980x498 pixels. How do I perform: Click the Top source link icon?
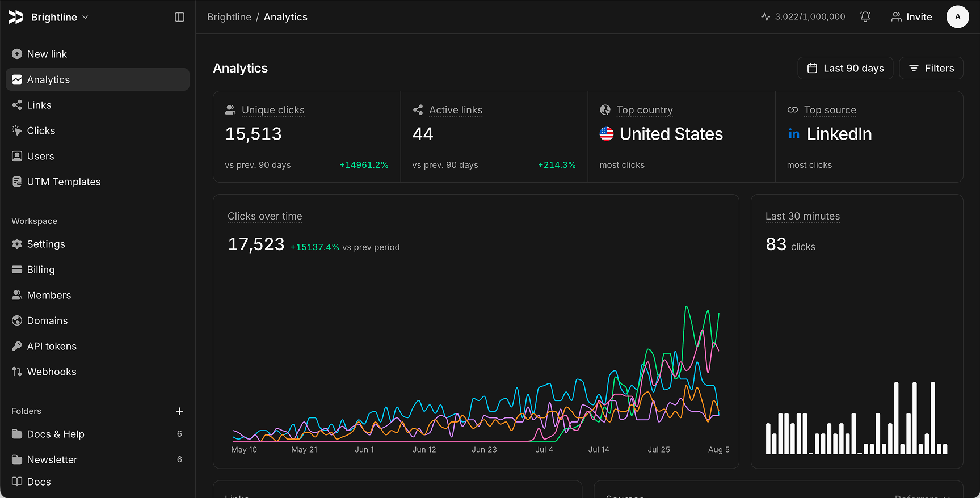pos(793,110)
